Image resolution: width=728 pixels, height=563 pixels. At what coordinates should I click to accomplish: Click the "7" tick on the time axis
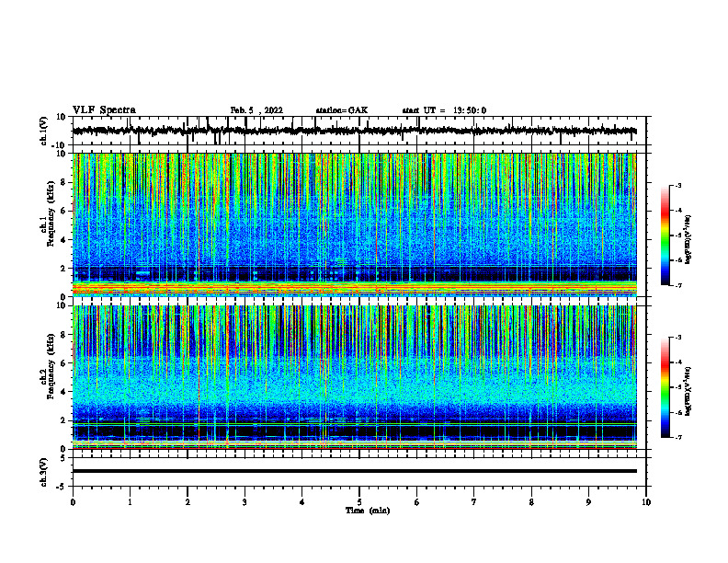(474, 502)
